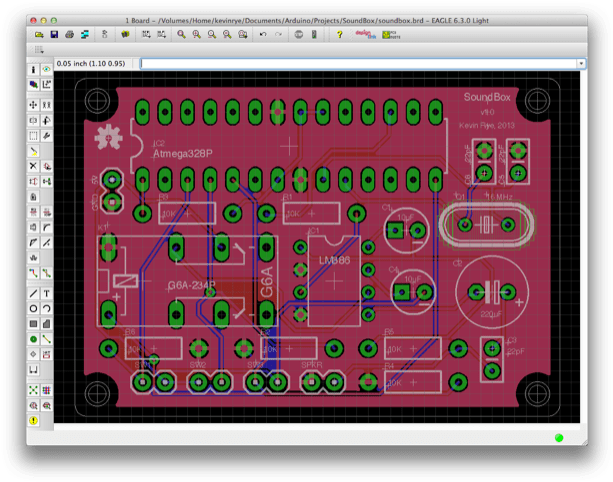Save the board with the floppy icon

click(x=54, y=35)
